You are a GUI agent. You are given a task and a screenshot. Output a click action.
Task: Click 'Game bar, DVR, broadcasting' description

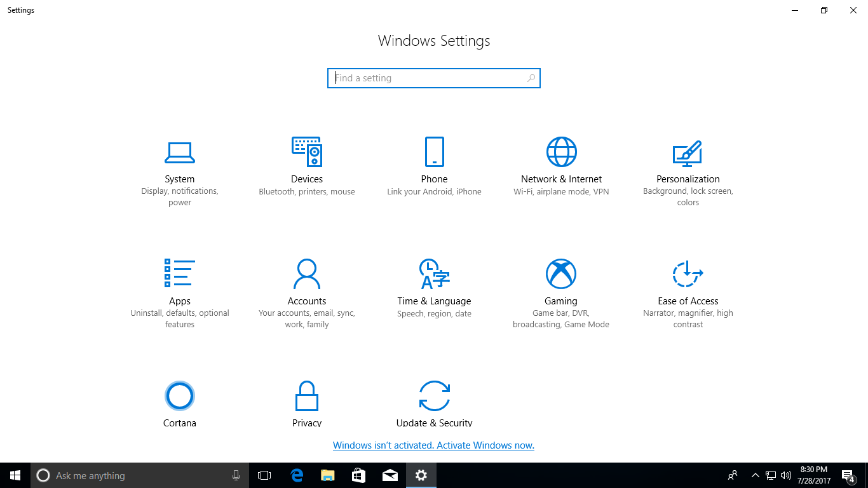(x=561, y=319)
